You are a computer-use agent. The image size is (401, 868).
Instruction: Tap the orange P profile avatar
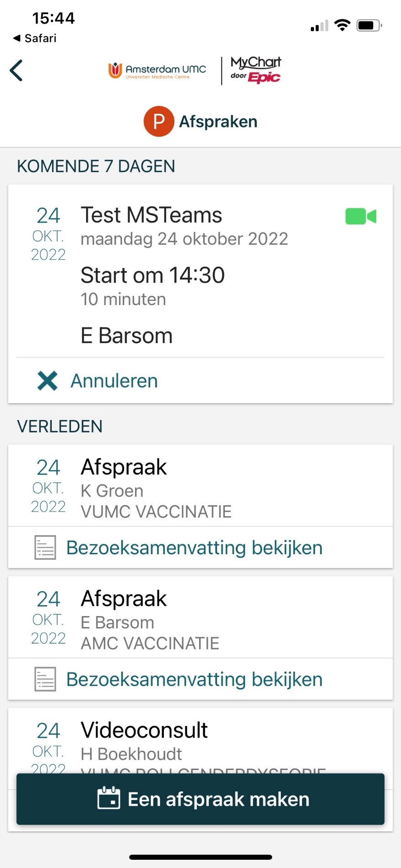click(158, 121)
